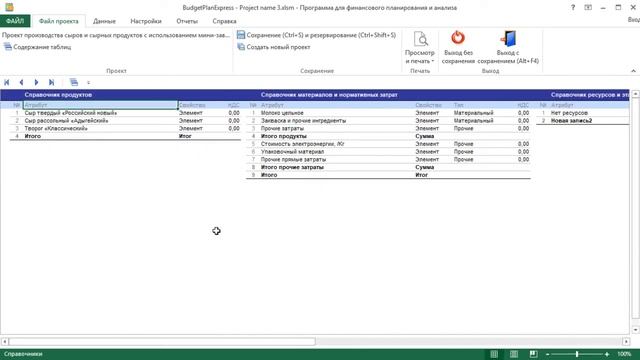The image size is (640, 360).
Task: Open Просмотр и печать preview icon
Action: coord(420,39)
